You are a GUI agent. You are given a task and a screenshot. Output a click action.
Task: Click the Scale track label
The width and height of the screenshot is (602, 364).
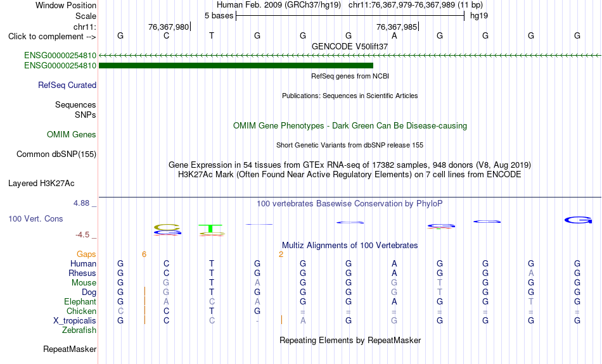pos(86,16)
